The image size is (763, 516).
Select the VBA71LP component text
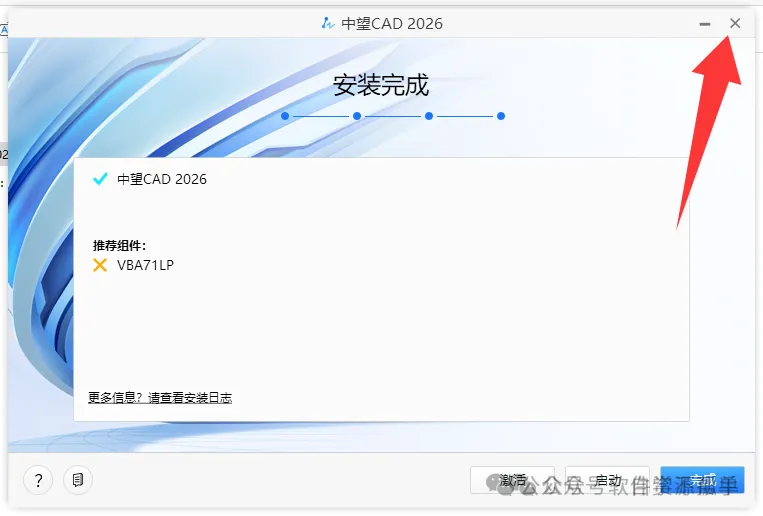145,265
